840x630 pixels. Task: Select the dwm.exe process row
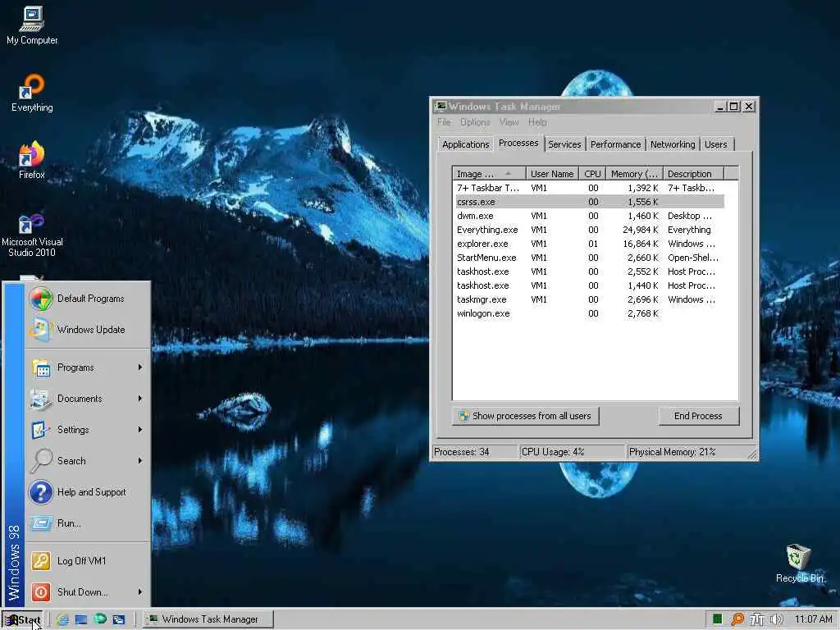tap(590, 216)
